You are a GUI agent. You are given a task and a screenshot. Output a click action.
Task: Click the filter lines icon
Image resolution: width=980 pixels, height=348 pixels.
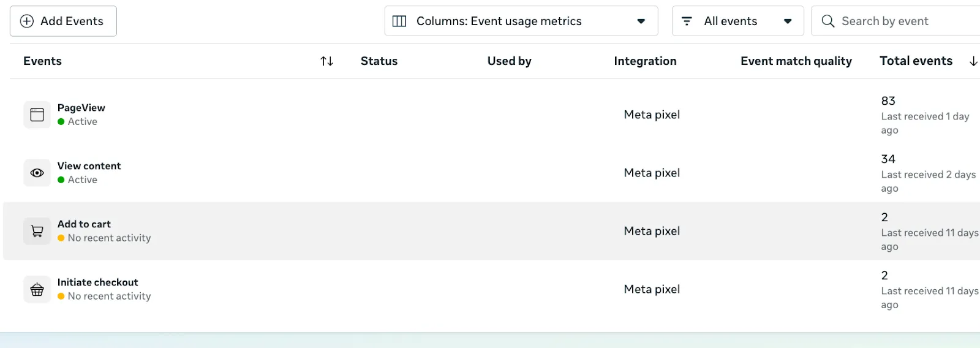tap(687, 21)
